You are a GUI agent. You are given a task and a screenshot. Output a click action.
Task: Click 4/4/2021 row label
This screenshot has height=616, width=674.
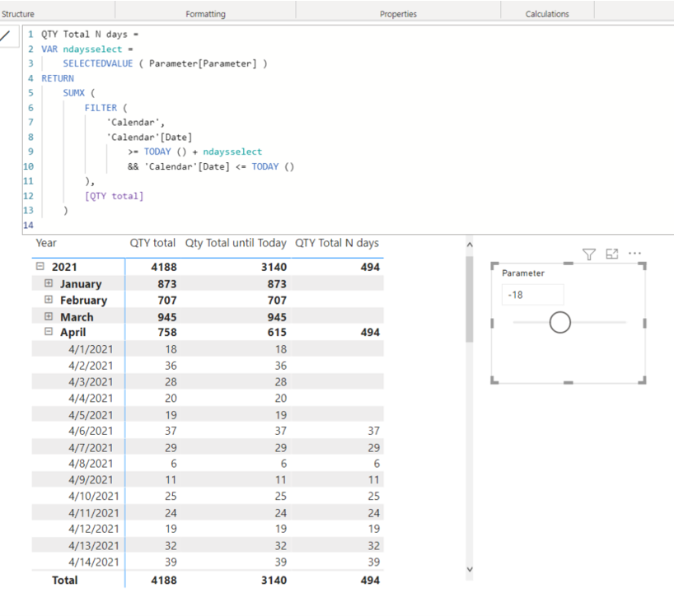pyautogui.click(x=91, y=399)
